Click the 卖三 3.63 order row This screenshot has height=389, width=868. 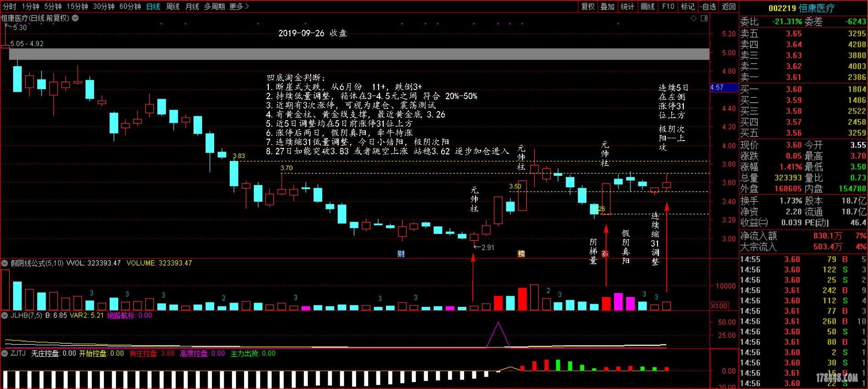tap(803, 56)
